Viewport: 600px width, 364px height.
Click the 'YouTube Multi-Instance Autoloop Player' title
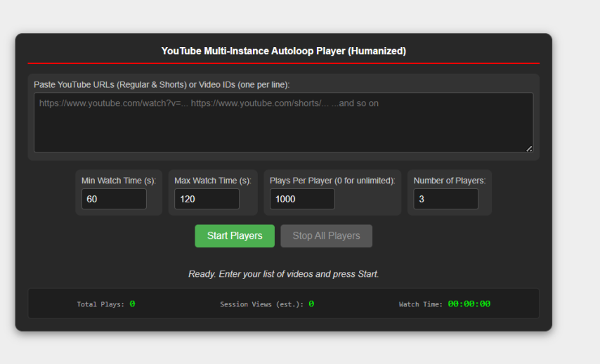pos(284,51)
